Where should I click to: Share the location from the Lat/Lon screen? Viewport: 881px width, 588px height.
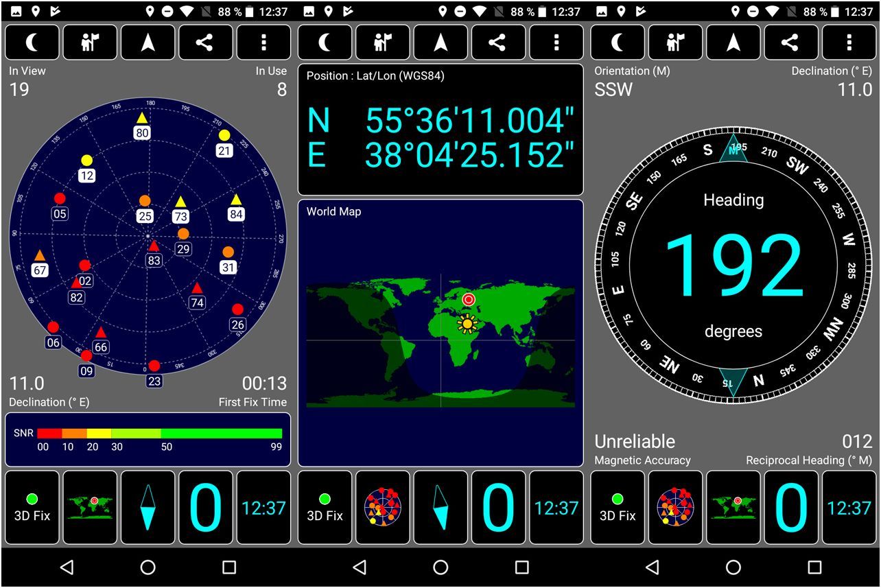[498, 43]
